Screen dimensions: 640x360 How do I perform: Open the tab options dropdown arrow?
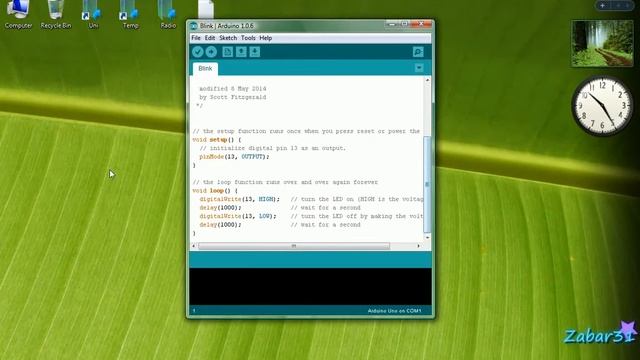point(419,68)
